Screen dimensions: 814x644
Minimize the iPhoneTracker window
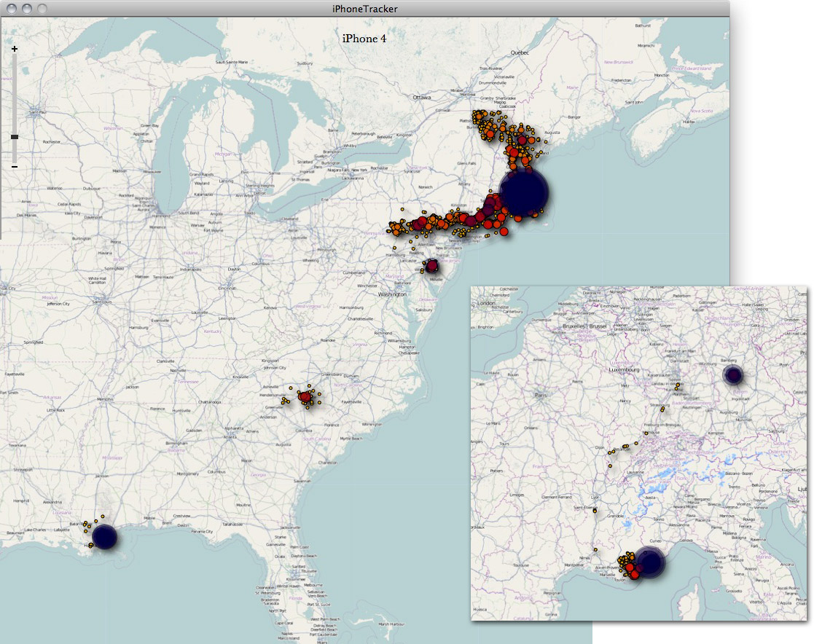pos(27,8)
